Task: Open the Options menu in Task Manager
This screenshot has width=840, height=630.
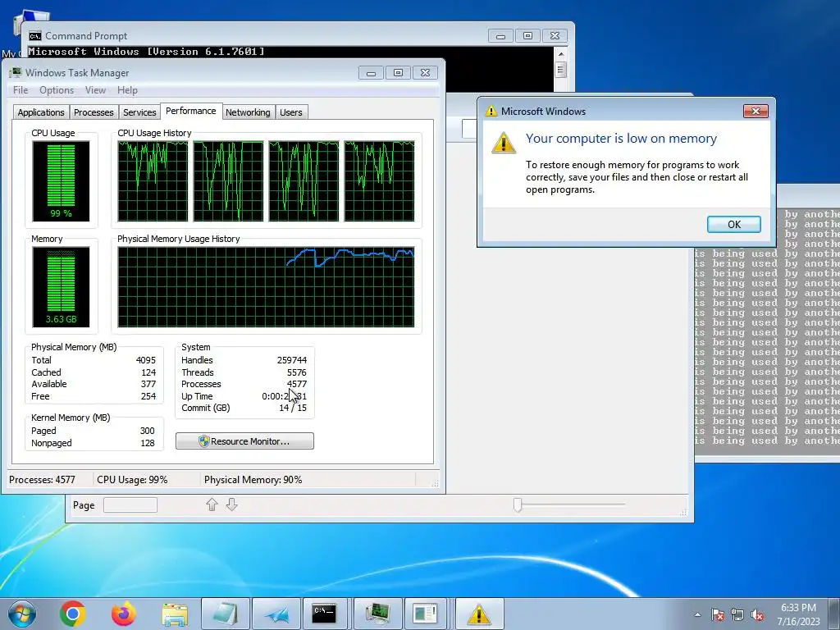Action: click(x=57, y=90)
